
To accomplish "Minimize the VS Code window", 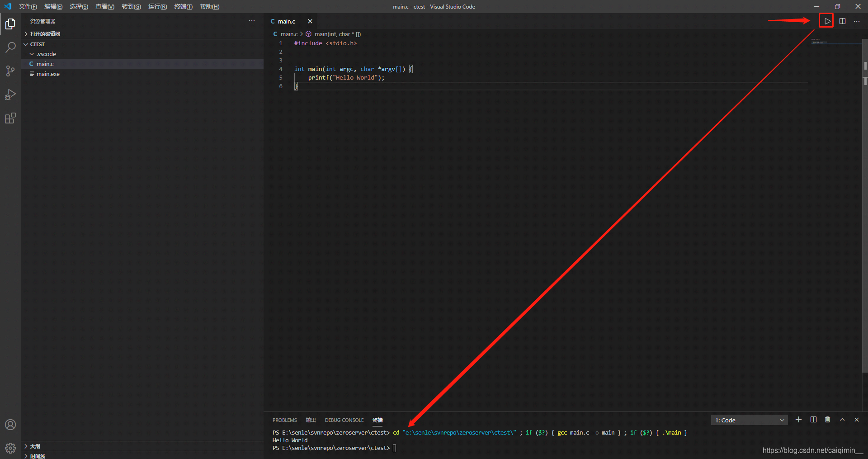I will (816, 6).
